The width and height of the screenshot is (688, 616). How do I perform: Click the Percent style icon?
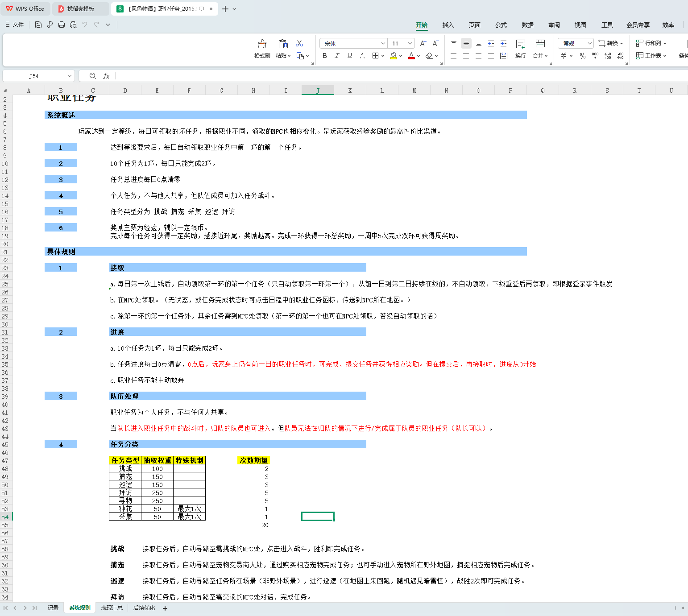(582, 56)
